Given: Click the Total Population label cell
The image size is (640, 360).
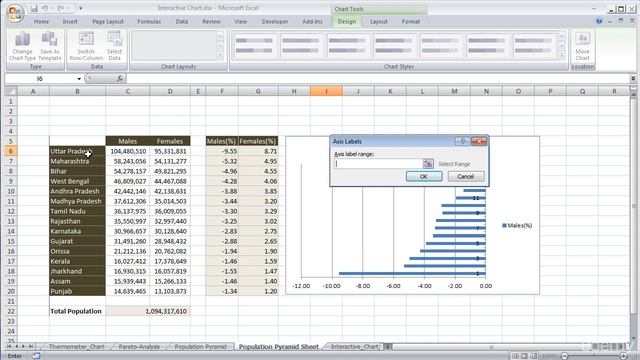Looking at the screenshot, I should click(x=77, y=311).
